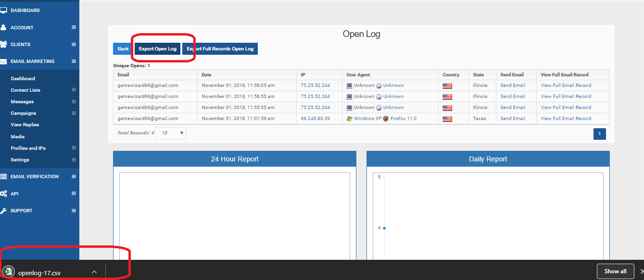Screen dimensions: 644x280
Task: Expand Contact Lists submenu
Action: point(74,90)
